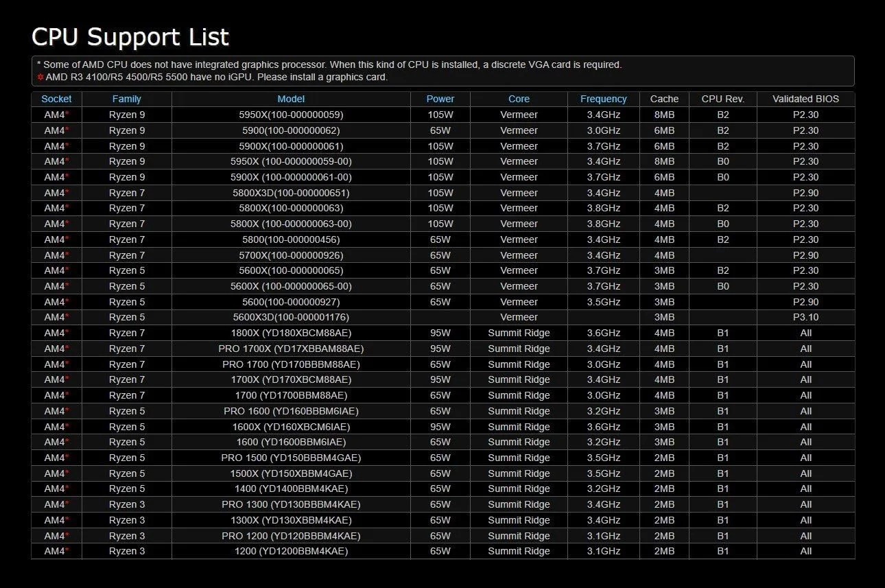Select the 1200 (YD1200BBM4KAE) model cell
Image resolution: width=885 pixels, height=588 pixels.
[x=291, y=551]
